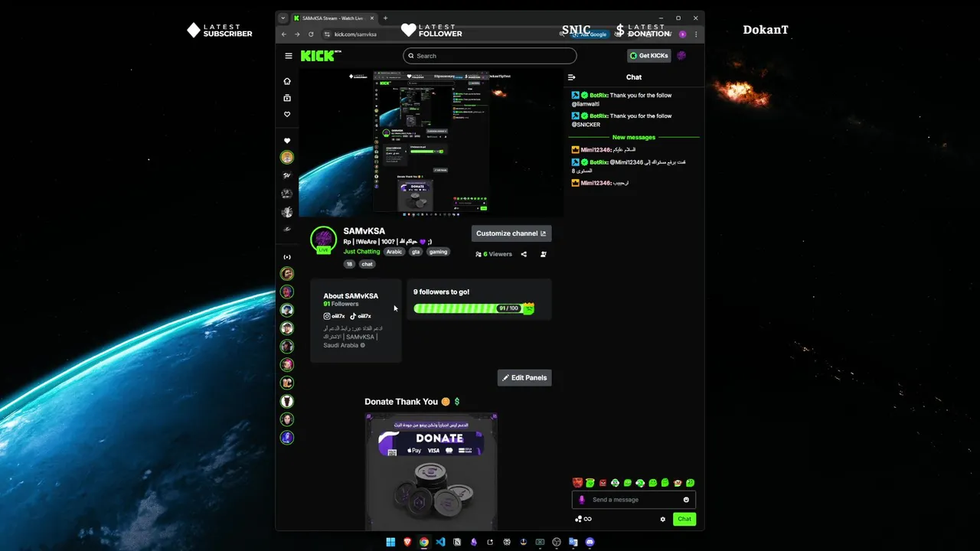Close the SAMvKSA Stream tab
The image size is (980, 551).
(x=374, y=18)
